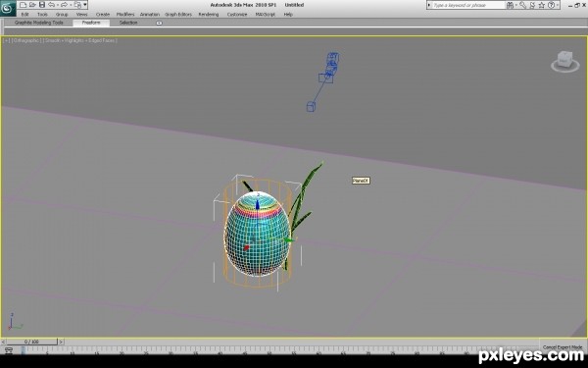This screenshot has width=588, height=368.
Task: Click the binoculars search icon
Action: tap(510, 5)
